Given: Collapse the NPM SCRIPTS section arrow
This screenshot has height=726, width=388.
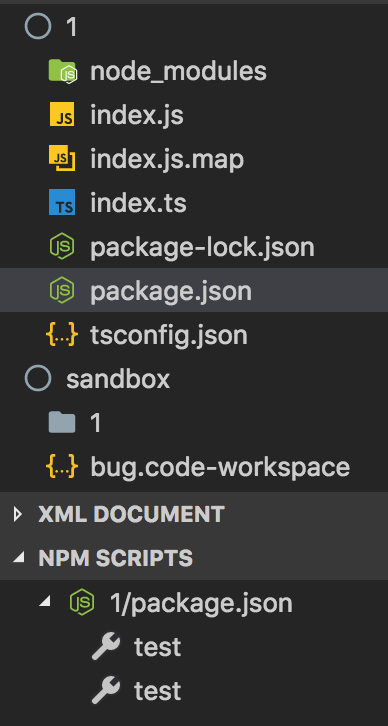Looking at the screenshot, I should point(19,558).
